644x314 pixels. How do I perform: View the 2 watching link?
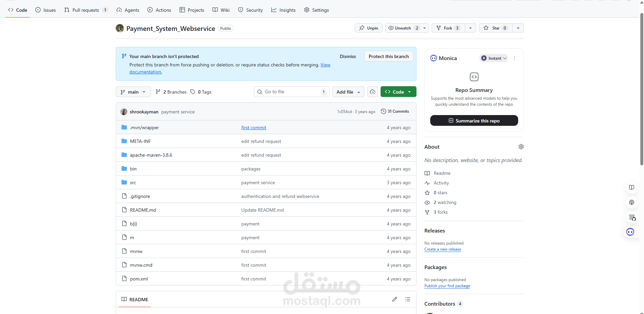tap(441, 202)
